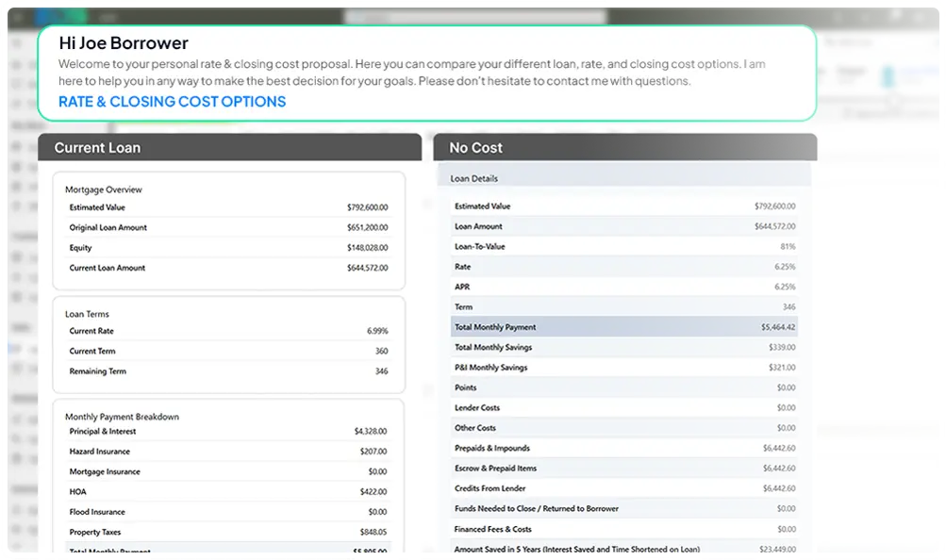Screen dimensions: 946x560
Task: Select the Current Loan panel header
Action: click(97, 148)
